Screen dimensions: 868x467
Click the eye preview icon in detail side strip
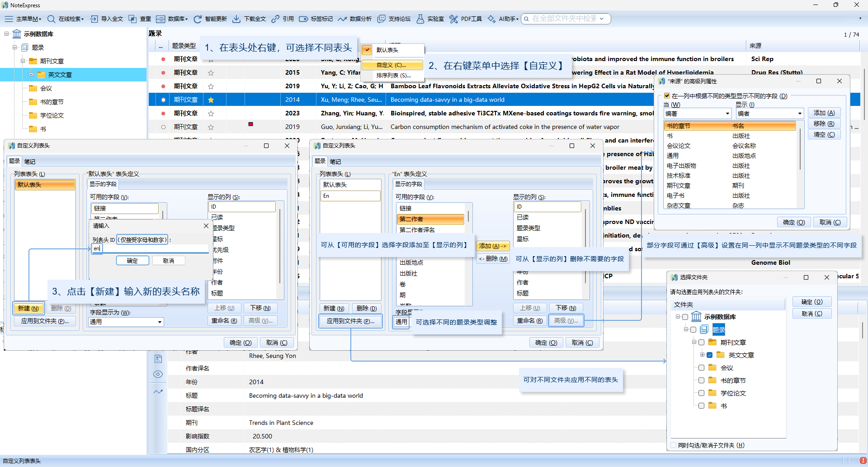tap(158, 374)
